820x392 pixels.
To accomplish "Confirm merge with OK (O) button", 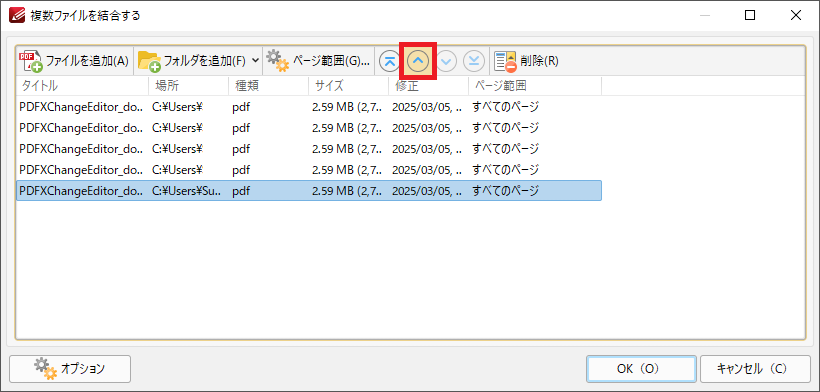I will click(641, 369).
